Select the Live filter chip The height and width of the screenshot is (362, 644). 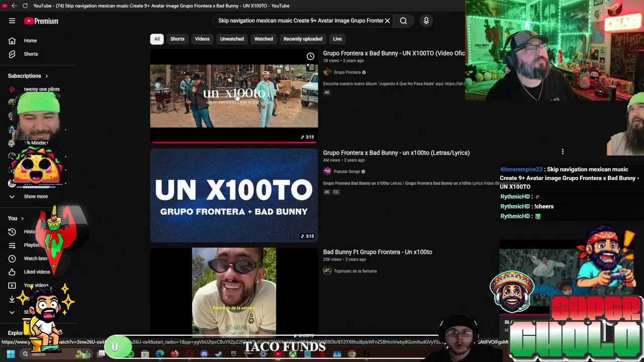[337, 39]
